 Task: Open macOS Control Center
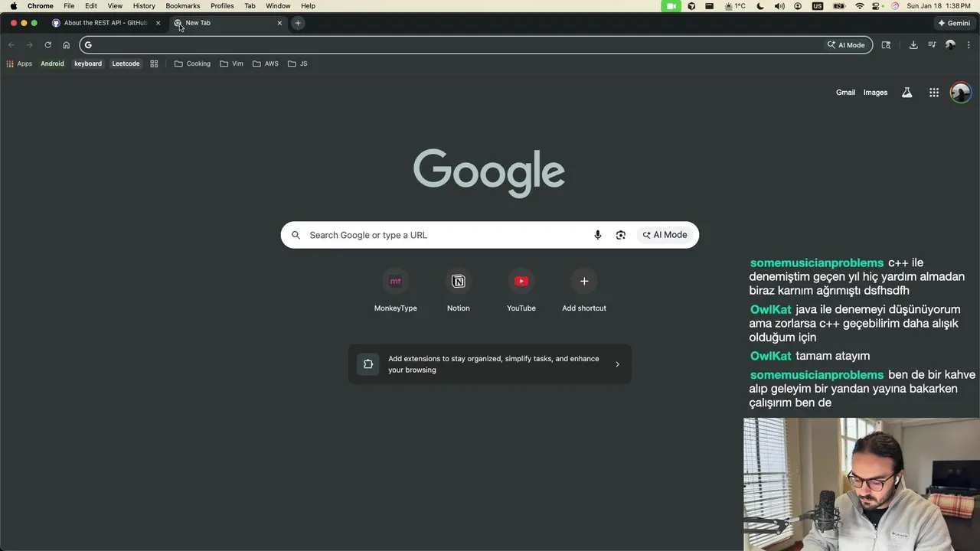tap(877, 6)
